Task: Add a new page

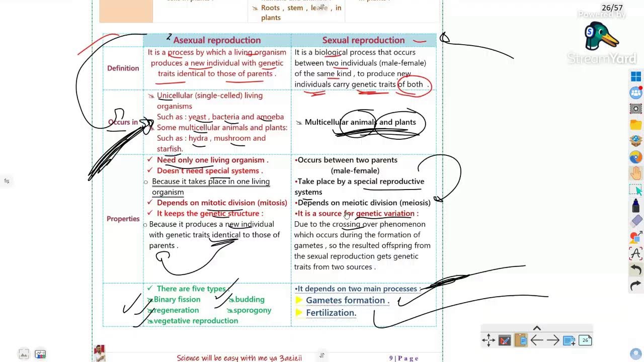Action: (569, 340)
